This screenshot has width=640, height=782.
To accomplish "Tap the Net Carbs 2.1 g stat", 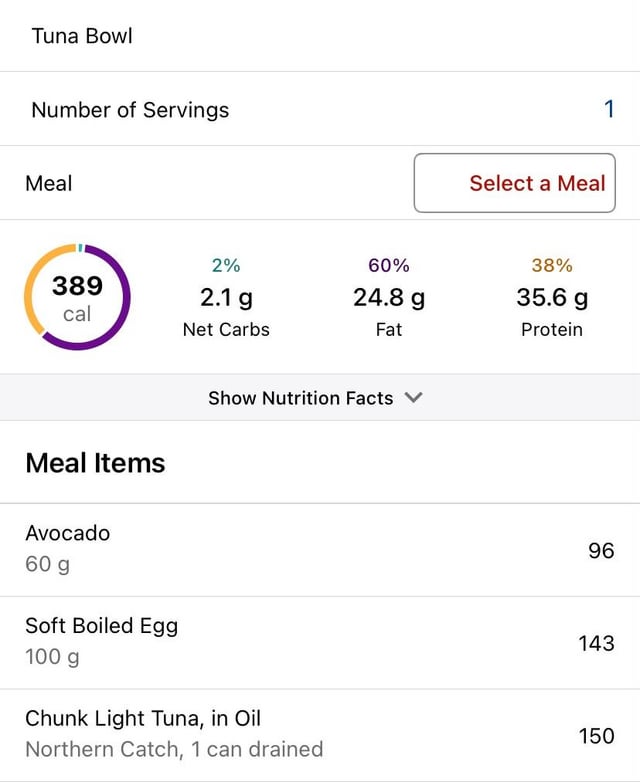I will [226, 298].
